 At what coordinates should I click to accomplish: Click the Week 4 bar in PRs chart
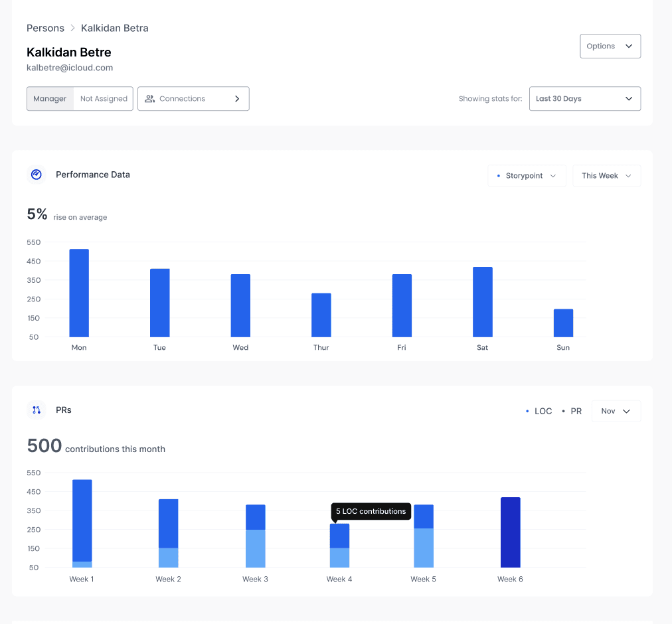(339, 546)
